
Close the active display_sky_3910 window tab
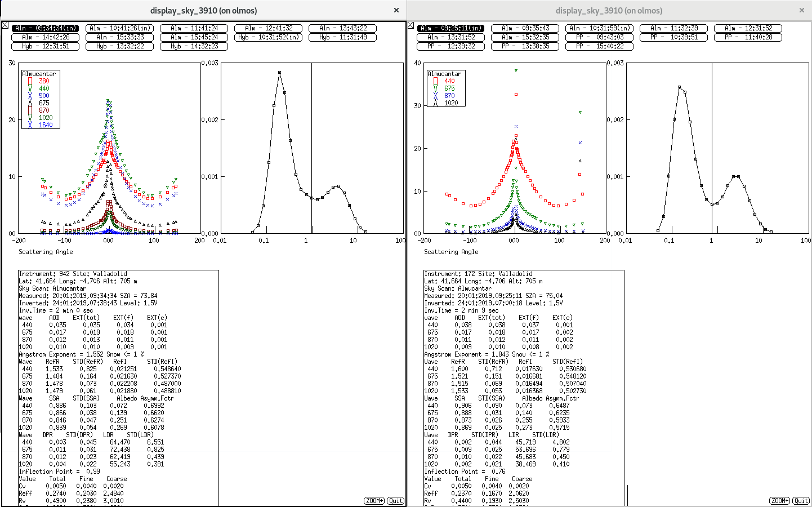(396, 10)
